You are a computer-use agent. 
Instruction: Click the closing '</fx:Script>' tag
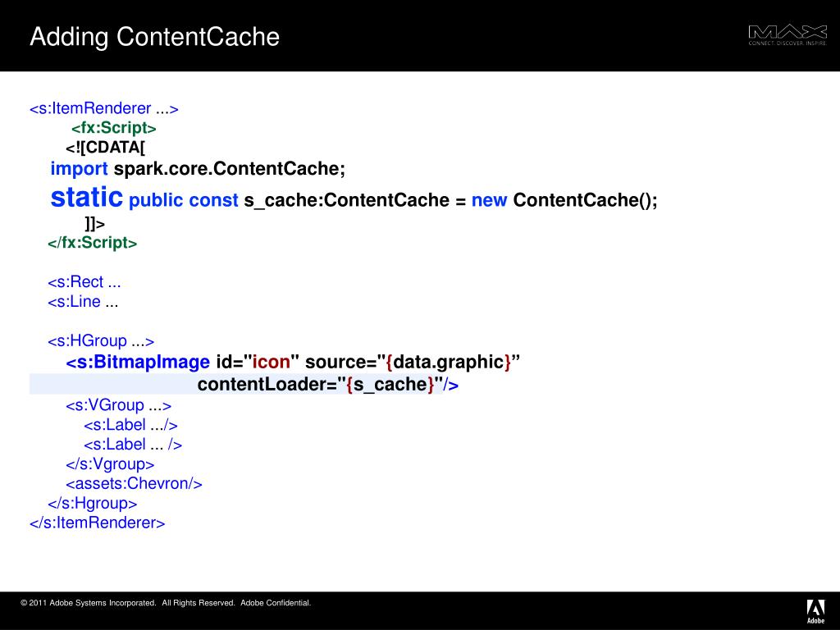pyautogui.click(x=92, y=243)
